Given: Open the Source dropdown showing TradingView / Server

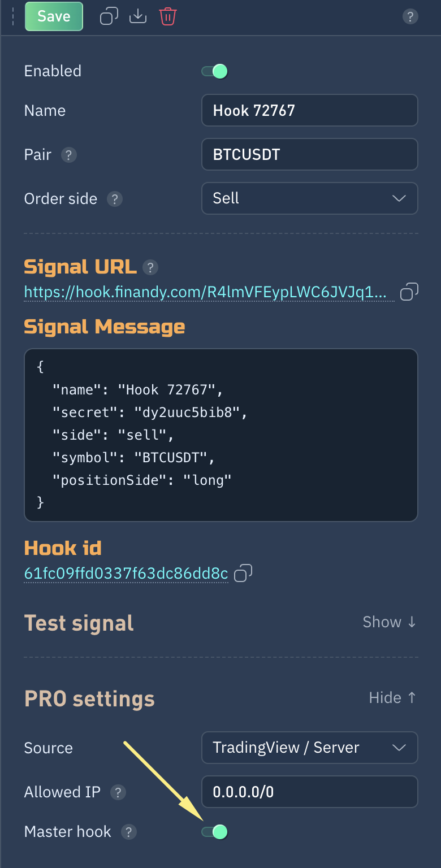Looking at the screenshot, I should (309, 748).
